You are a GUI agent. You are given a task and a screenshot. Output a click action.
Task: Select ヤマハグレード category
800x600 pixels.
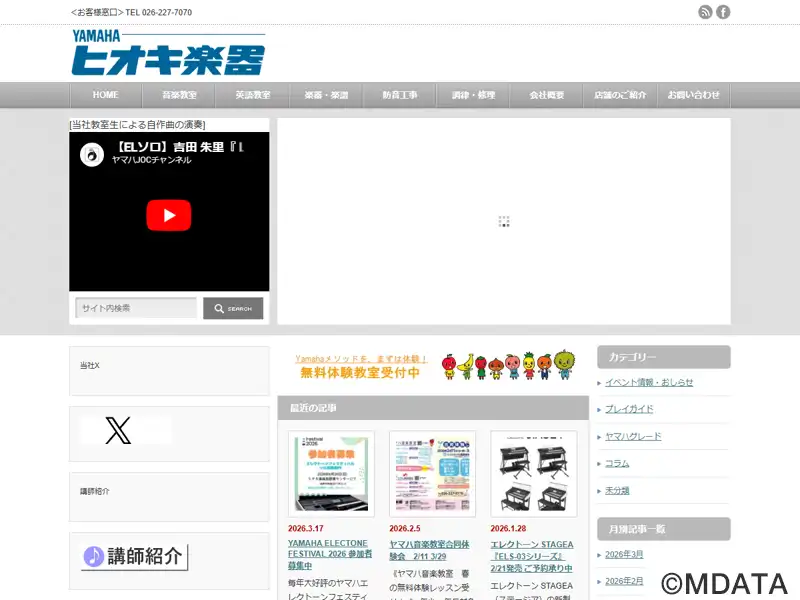[633, 436]
